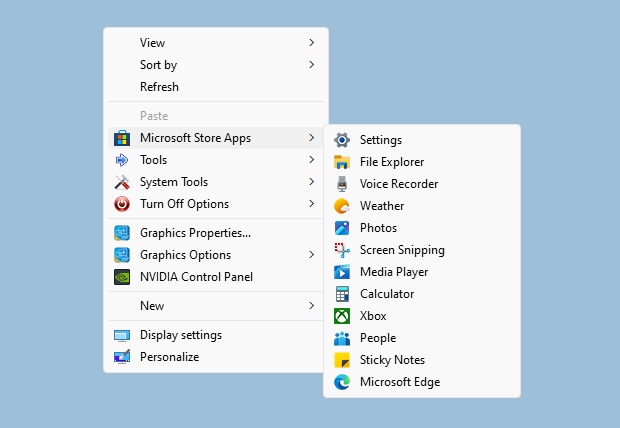
Task: Choose Personalize from the context menu
Action: (x=169, y=357)
